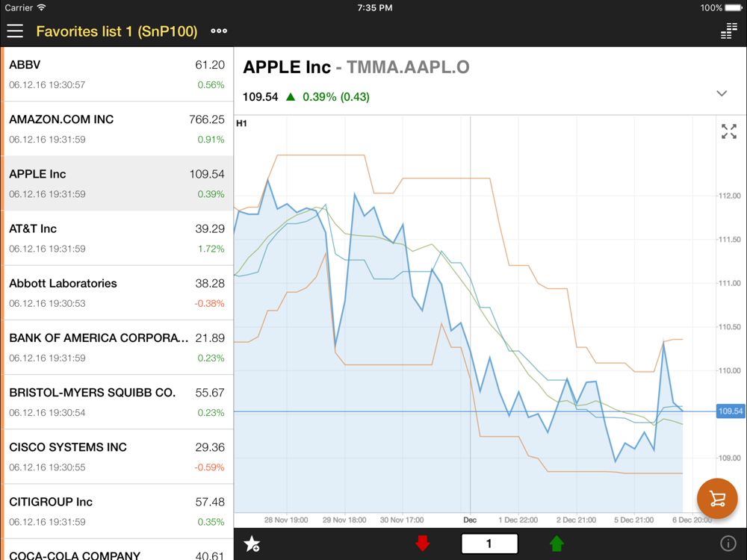The image size is (747, 560).
Task: Click the 109.54 price marker on axis
Action: pos(731,411)
